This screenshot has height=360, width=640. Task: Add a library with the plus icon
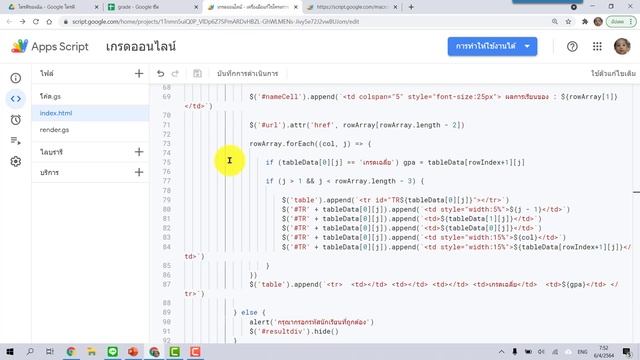(x=139, y=152)
